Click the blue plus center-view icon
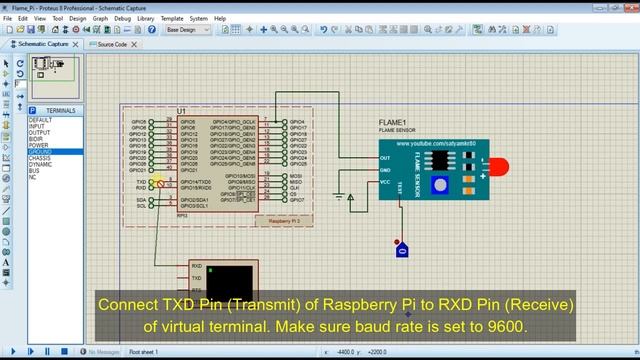 pyautogui.click(x=263, y=30)
